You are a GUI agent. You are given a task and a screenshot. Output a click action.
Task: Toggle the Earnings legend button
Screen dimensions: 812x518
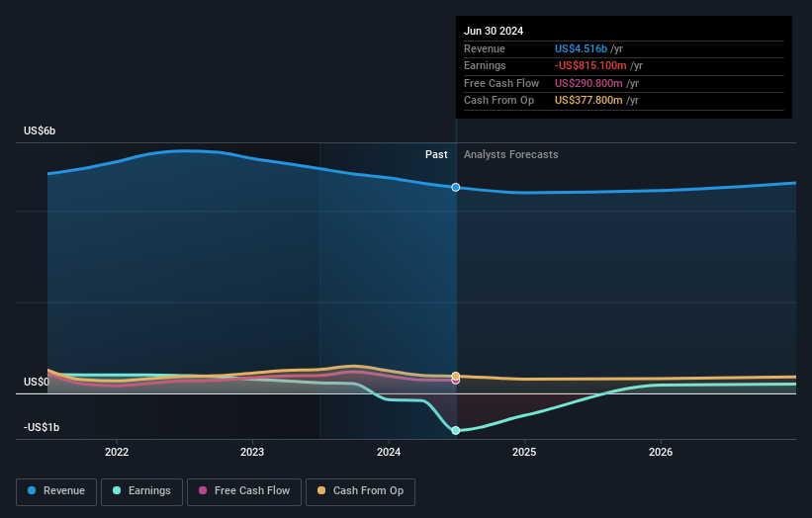141,491
